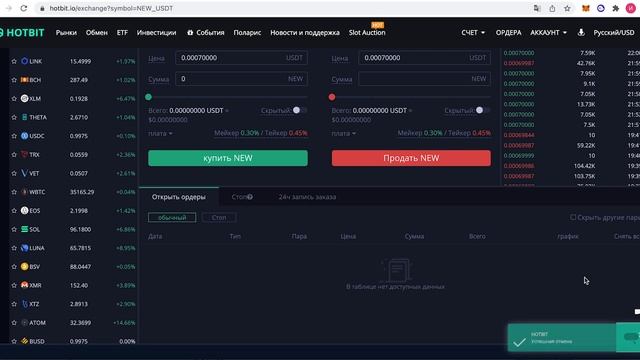
Task: Open MetaMask fox extension icon
Action: (x=586, y=8)
